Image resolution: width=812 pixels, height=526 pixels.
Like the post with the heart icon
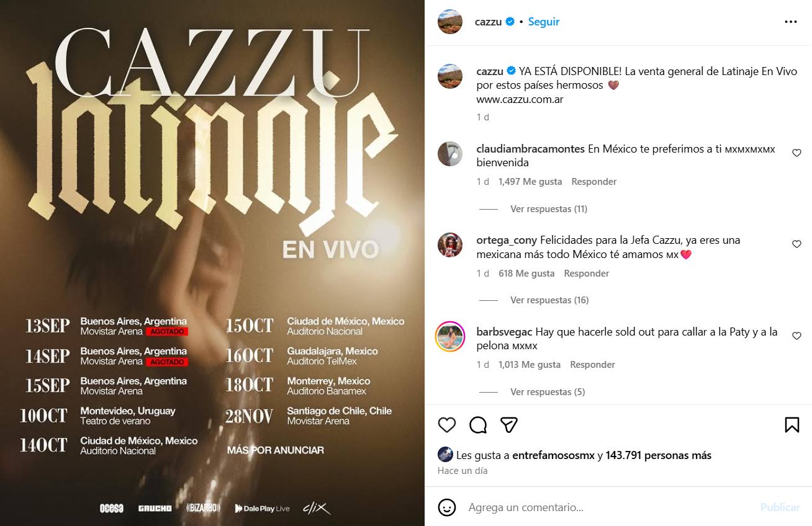click(447, 425)
